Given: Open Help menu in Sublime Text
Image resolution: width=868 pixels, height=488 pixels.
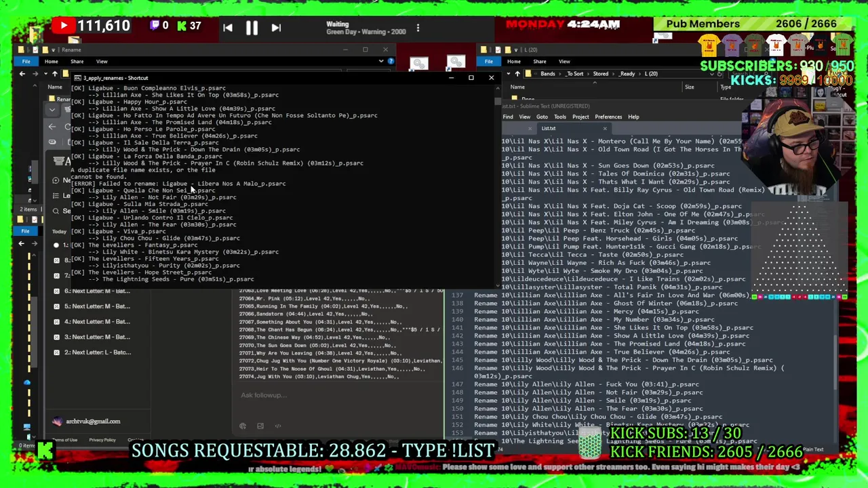Looking at the screenshot, I should point(633,117).
